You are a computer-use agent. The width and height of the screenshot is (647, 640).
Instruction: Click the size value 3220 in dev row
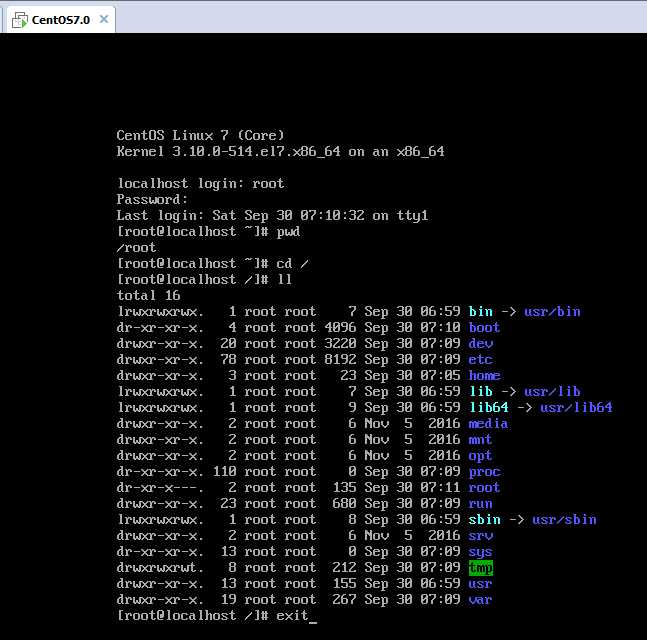(x=340, y=343)
